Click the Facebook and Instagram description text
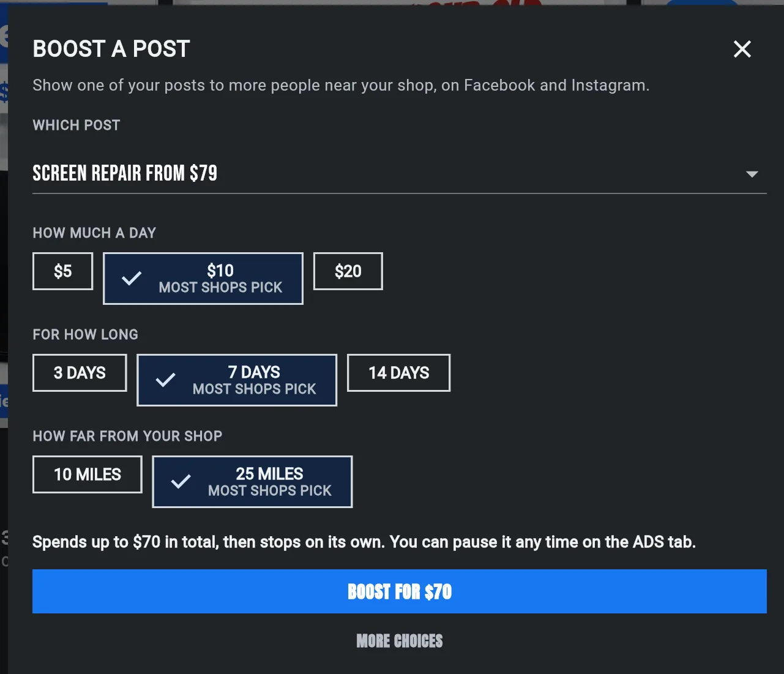Screen dimensions: 784x674 [x=341, y=85]
